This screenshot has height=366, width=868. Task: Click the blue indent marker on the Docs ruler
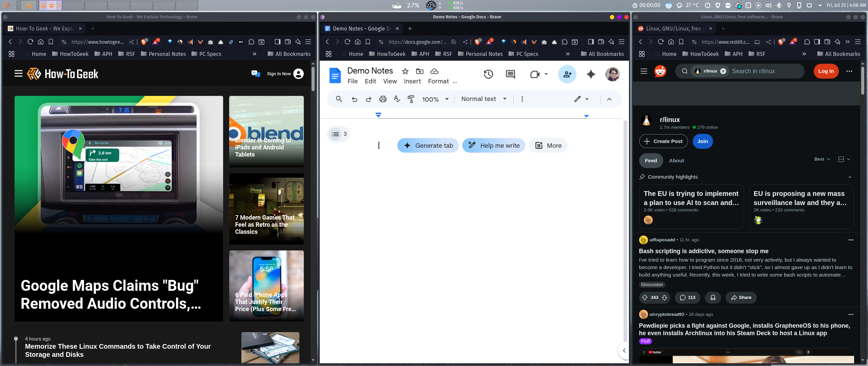tap(378, 115)
